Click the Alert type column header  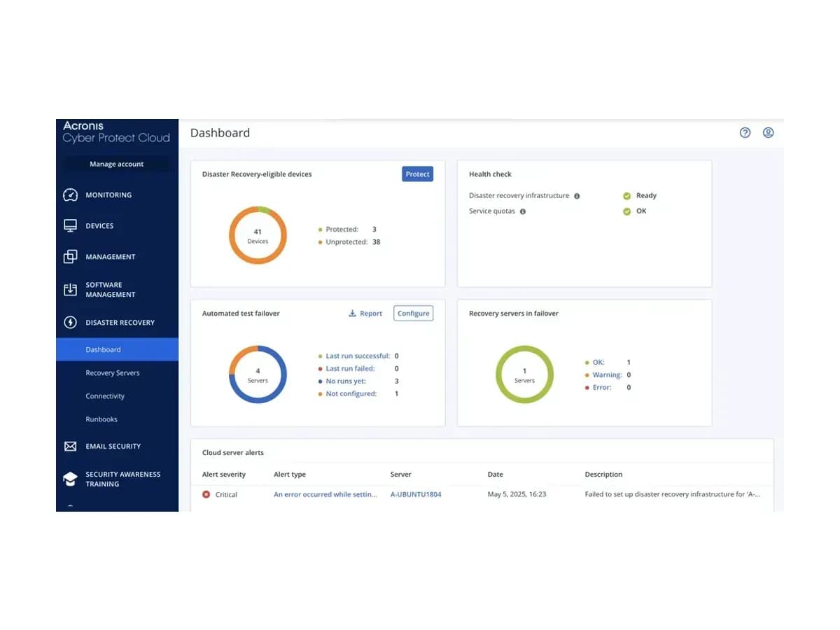coord(290,475)
